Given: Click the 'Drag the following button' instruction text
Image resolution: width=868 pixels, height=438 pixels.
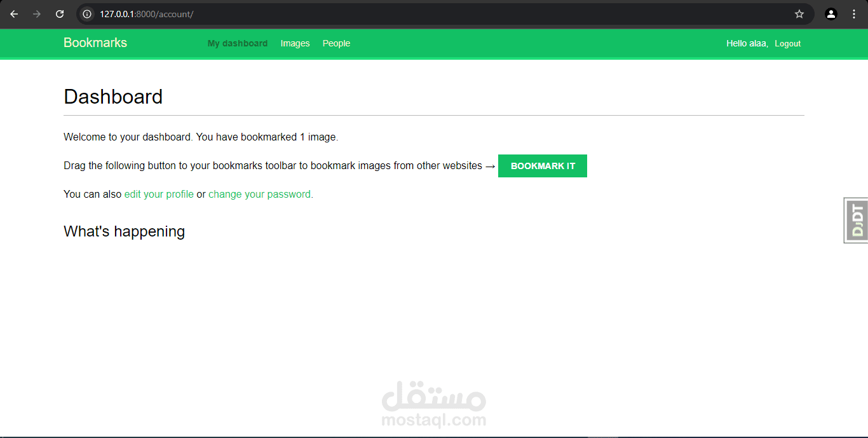Looking at the screenshot, I should tap(280, 166).
